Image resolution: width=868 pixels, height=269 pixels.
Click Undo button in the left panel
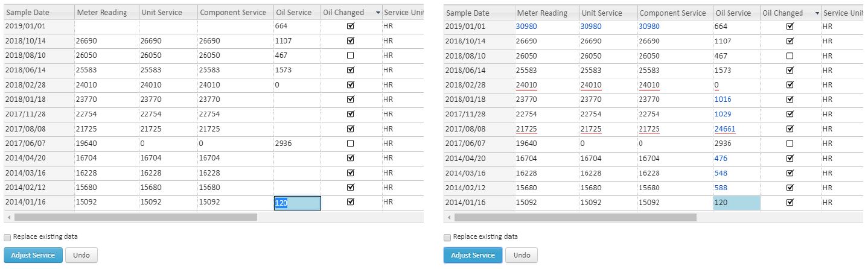pos(81,255)
